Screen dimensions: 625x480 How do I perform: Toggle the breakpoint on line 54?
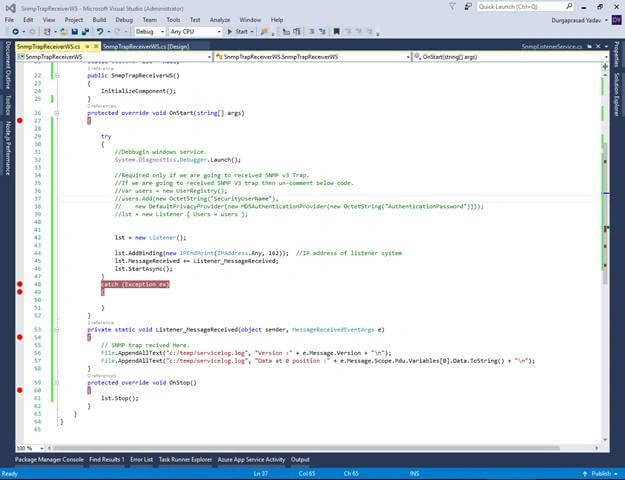click(x=20, y=337)
